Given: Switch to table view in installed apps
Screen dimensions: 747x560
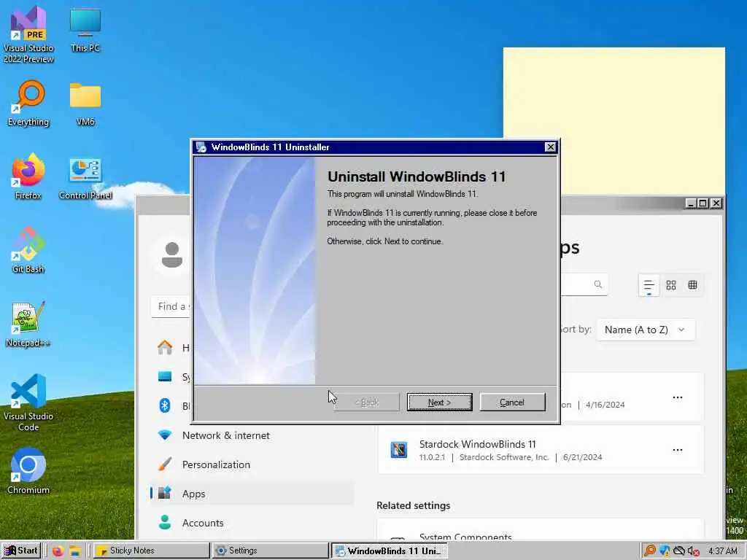Looking at the screenshot, I should pyautogui.click(x=693, y=285).
